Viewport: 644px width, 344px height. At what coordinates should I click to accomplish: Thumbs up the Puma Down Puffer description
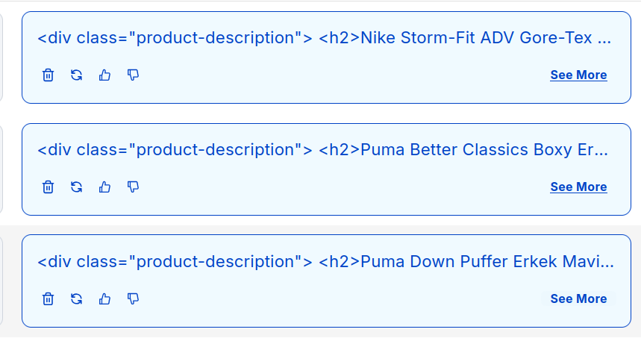[x=104, y=298]
